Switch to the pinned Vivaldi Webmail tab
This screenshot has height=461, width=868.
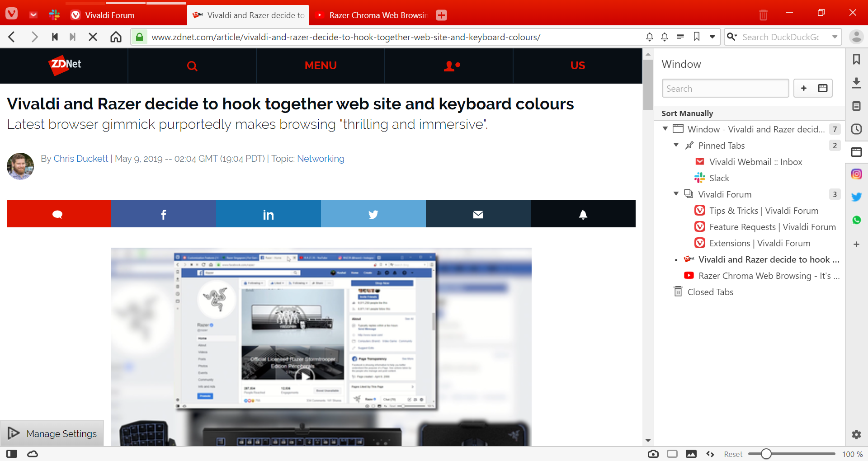coord(33,15)
